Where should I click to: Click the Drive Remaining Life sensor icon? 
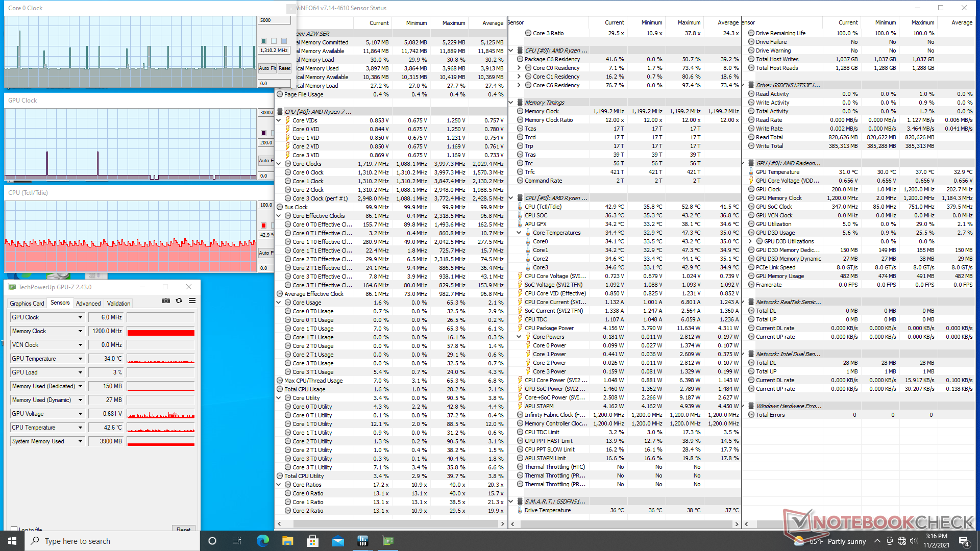[x=751, y=33]
